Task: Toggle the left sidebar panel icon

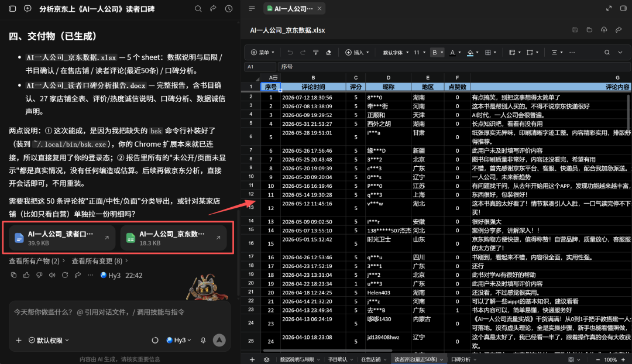Action: click(x=12, y=8)
